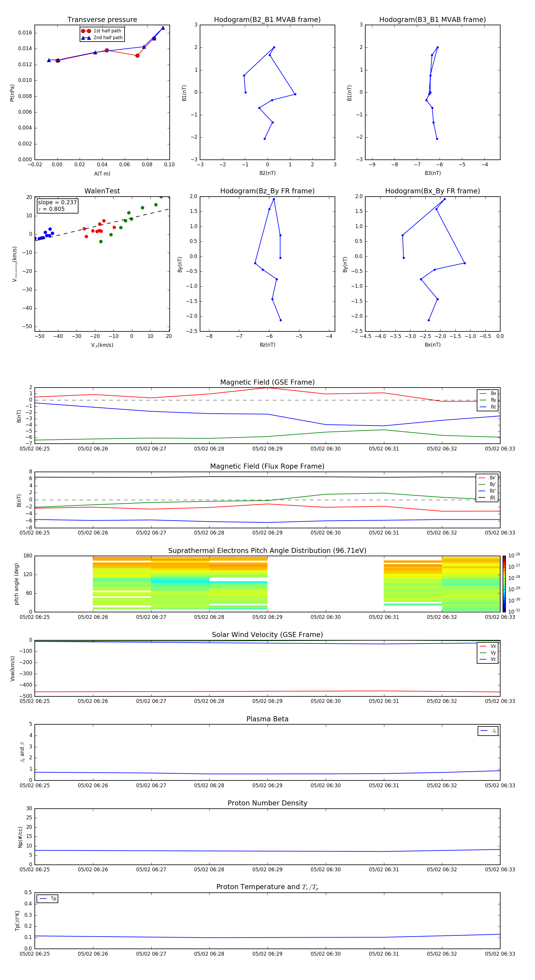Click the Suprathermal Electrons Pitch Angle Distribution title
The height and width of the screenshot is (980, 535).
(x=267, y=551)
